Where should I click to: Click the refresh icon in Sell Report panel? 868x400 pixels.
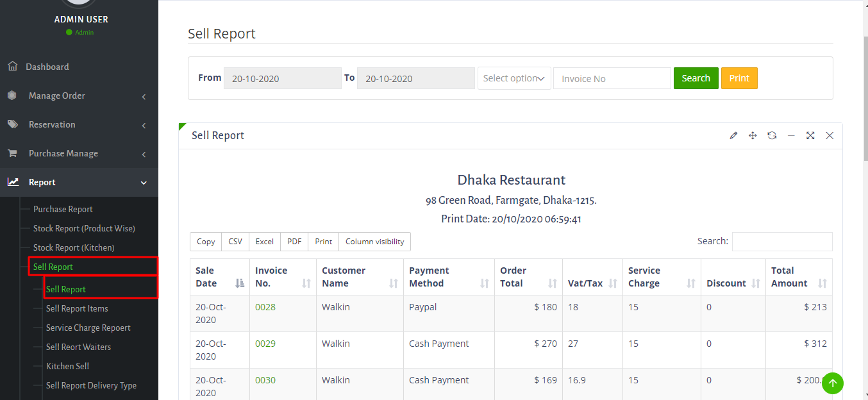772,135
